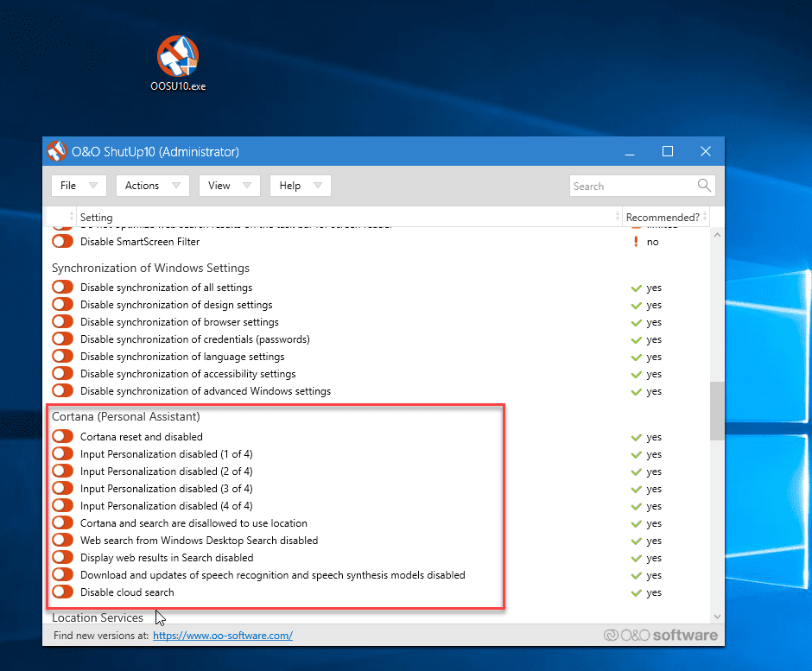This screenshot has width=812, height=671.
Task: Click the scrollbar down arrow
Action: 717,616
